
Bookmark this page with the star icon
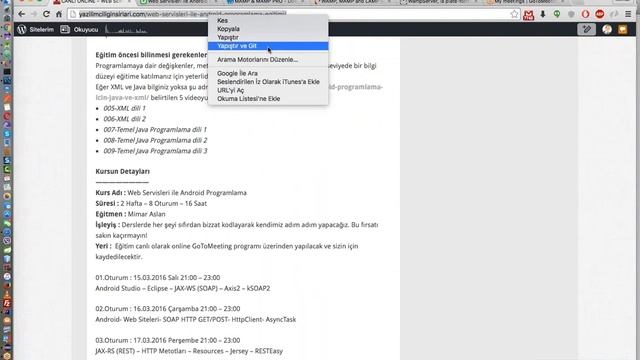(x=514, y=14)
